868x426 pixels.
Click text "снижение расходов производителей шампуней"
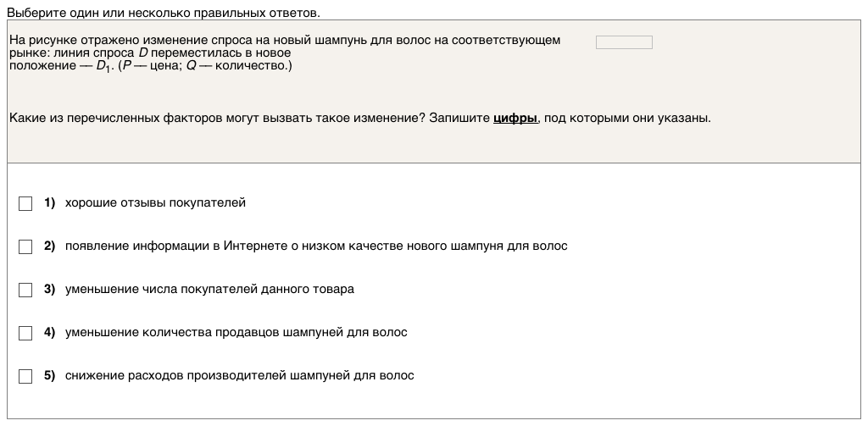coord(239,376)
